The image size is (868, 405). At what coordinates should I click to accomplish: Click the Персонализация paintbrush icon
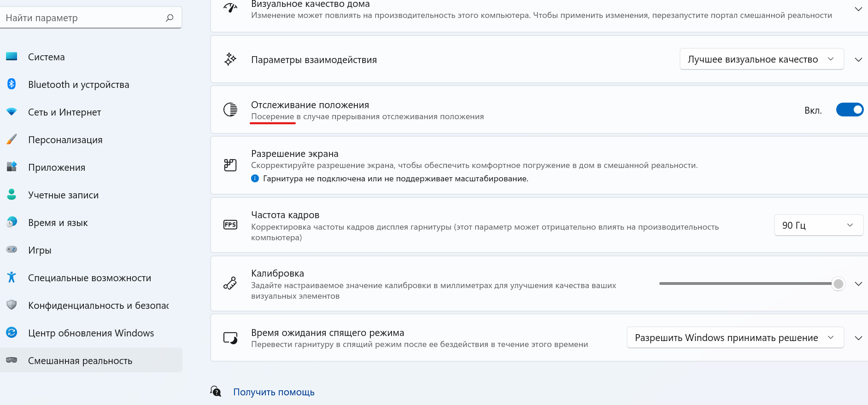12,139
